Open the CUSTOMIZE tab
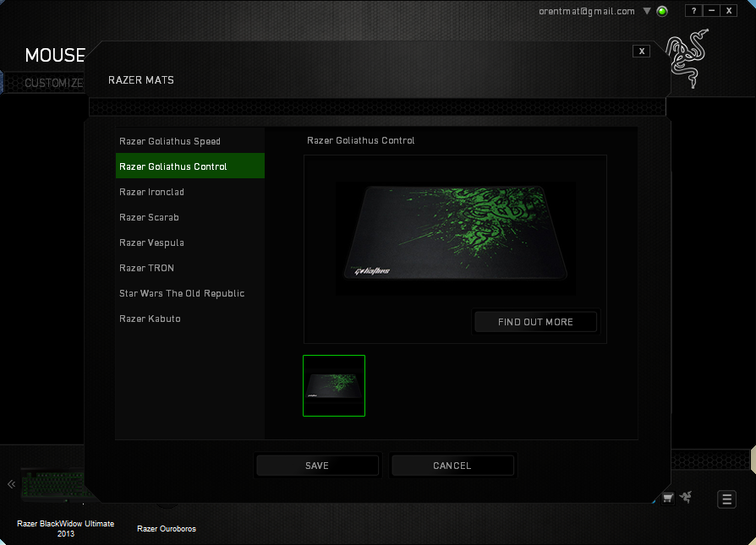756x545 pixels. tap(53, 83)
